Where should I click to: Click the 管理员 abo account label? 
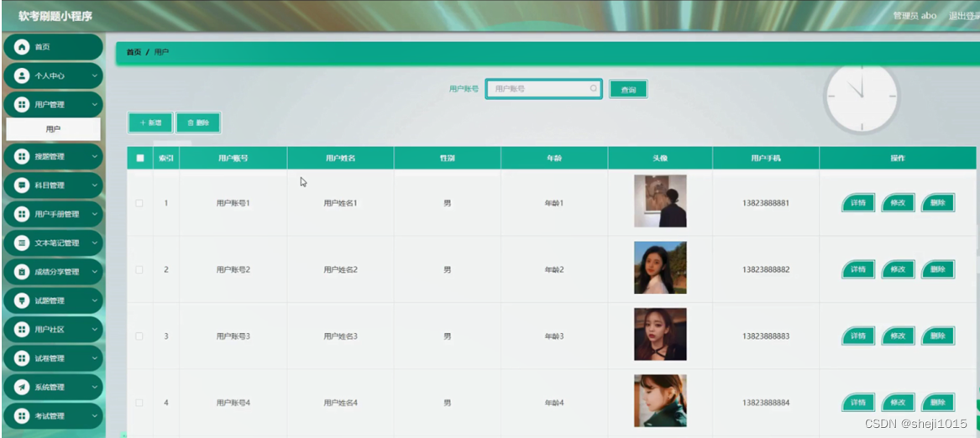click(914, 16)
